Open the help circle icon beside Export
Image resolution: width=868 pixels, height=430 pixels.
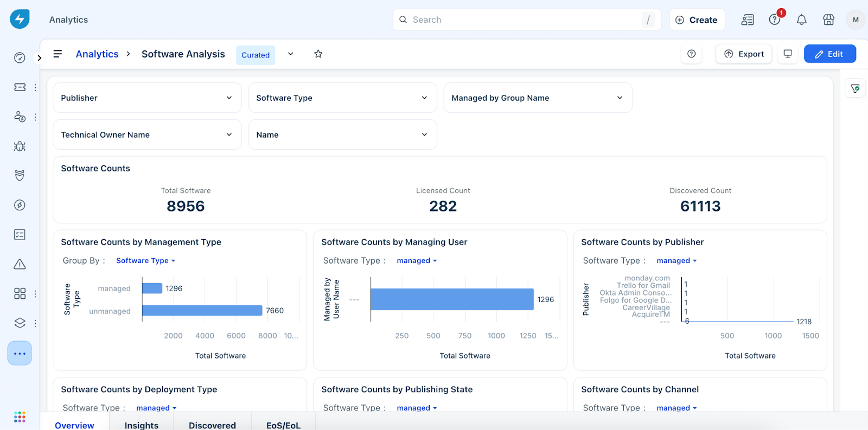[x=691, y=54]
